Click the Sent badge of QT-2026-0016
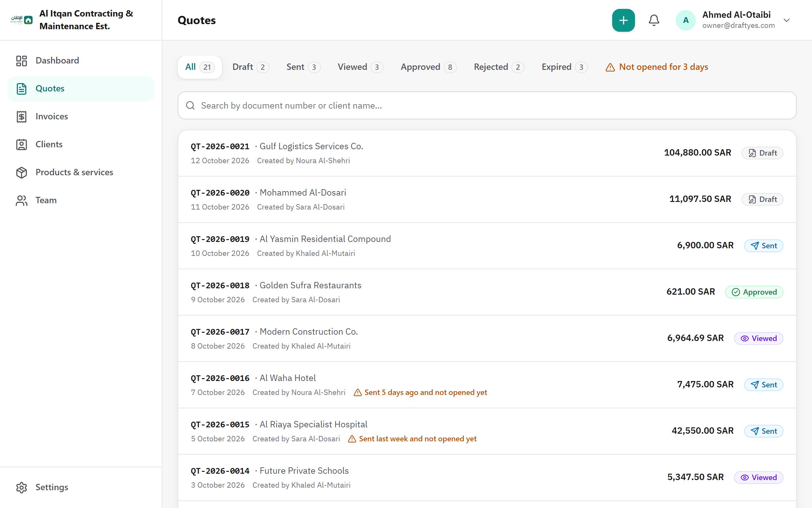The width and height of the screenshot is (812, 508). click(x=764, y=385)
